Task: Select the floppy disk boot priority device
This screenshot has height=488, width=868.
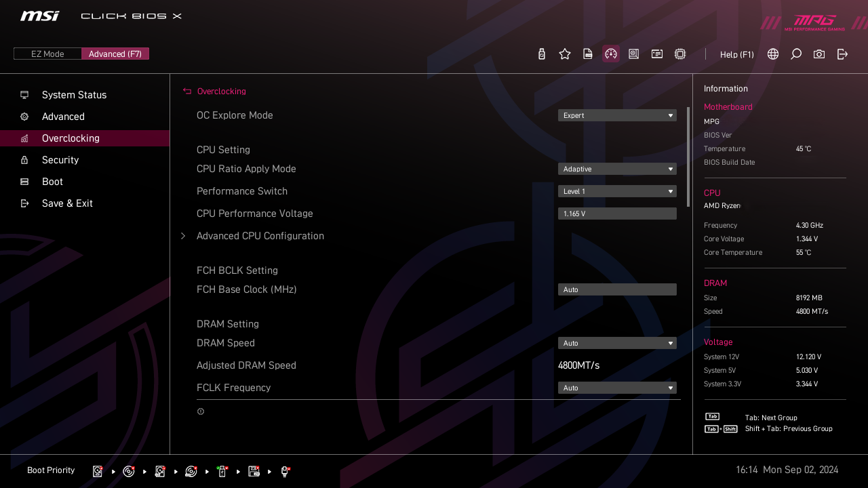Action: 254,471
